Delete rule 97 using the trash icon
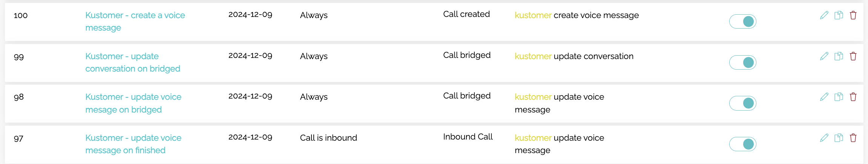Image resolution: width=868 pixels, height=164 pixels. coord(853,138)
